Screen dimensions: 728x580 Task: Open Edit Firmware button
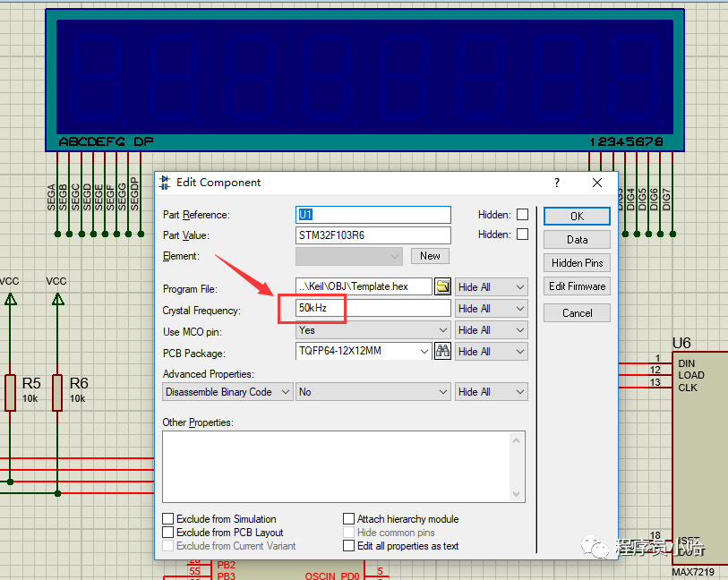[578, 286]
